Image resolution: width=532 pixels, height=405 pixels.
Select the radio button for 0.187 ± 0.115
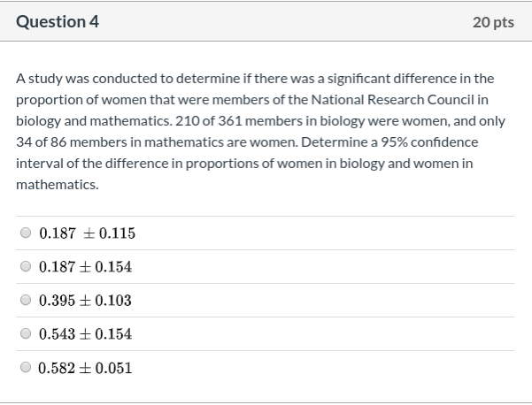tap(26, 233)
